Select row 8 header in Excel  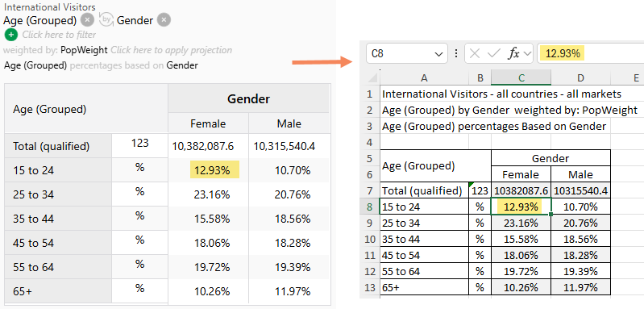pos(370,207)
